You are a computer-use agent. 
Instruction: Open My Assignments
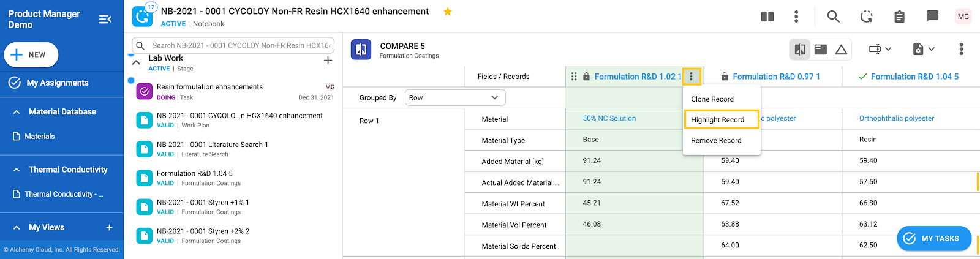(58, 83)
